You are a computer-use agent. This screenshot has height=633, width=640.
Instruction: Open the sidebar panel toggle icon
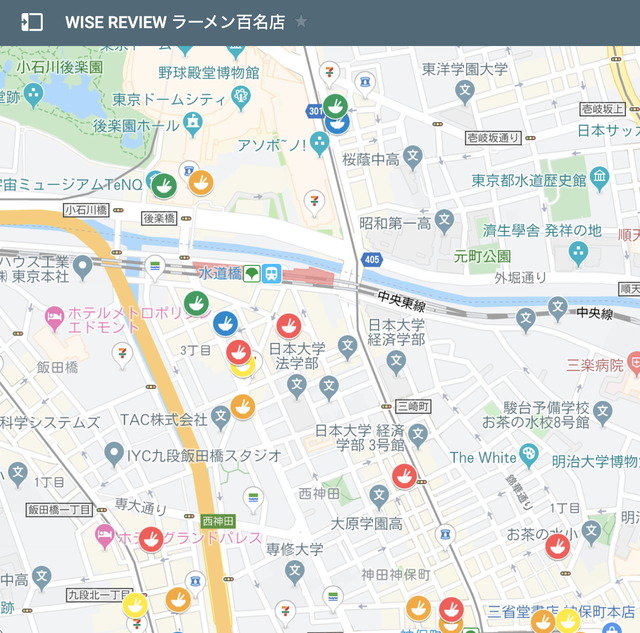(x=32, y=22)
